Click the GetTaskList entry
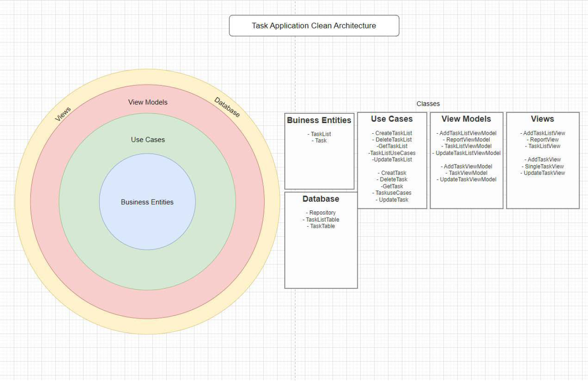Viewport: 588px width, 385px height. 392,146
